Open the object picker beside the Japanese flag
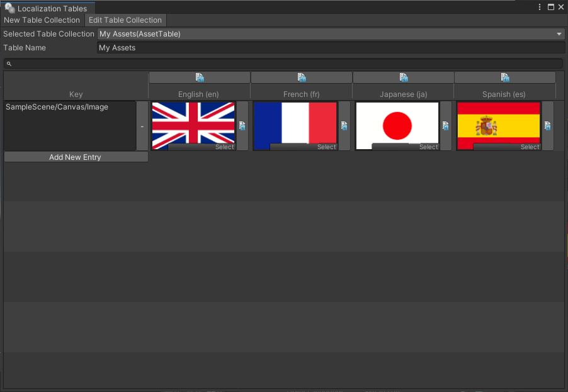This screenshot has height=392, width=568. [x=444, y=125]
